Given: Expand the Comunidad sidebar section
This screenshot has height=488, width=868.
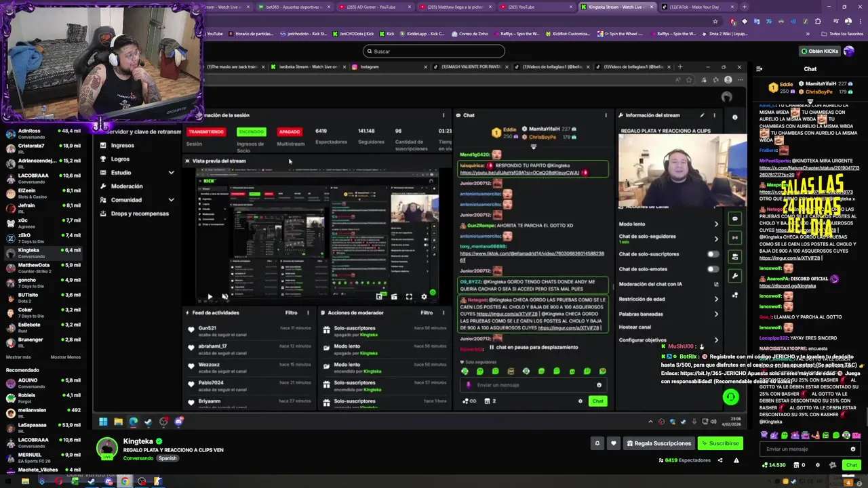Looking at the screenshot, I should point(171,200).
